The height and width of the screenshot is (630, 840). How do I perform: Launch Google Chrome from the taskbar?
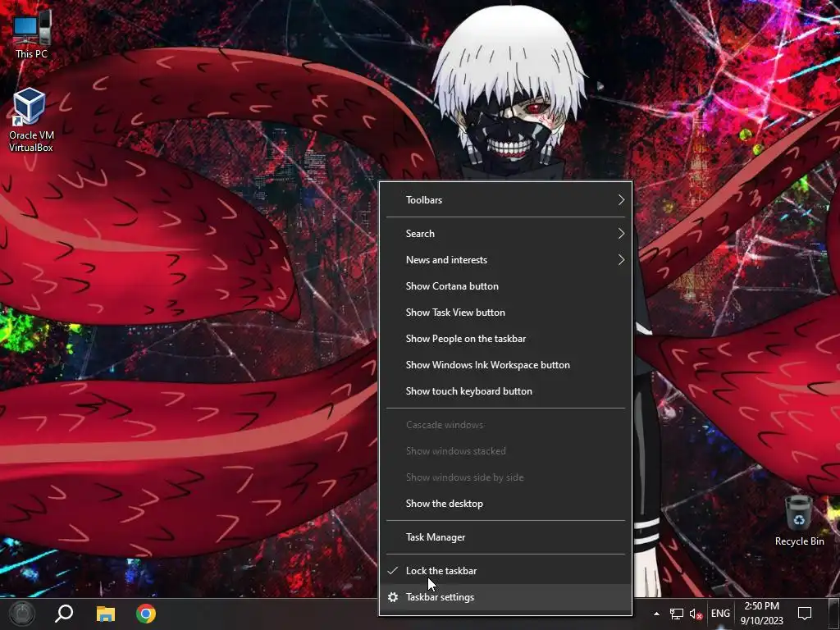[x=146, y=614]
